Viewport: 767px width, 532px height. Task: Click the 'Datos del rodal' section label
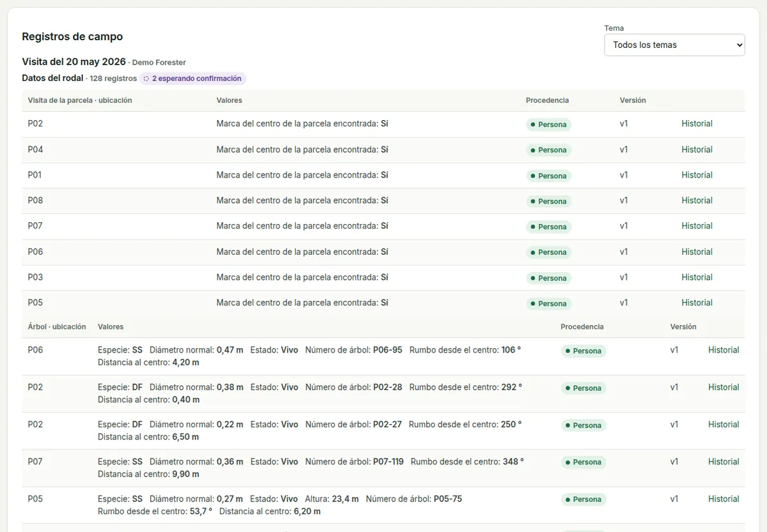pyautogui.click(x=52, y=78)
